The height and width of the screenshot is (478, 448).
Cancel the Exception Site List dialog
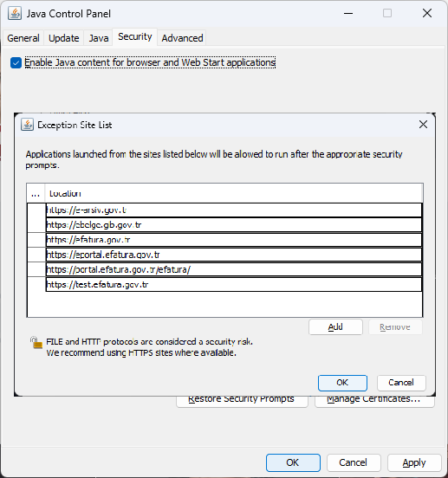click(x=401, y=383)
